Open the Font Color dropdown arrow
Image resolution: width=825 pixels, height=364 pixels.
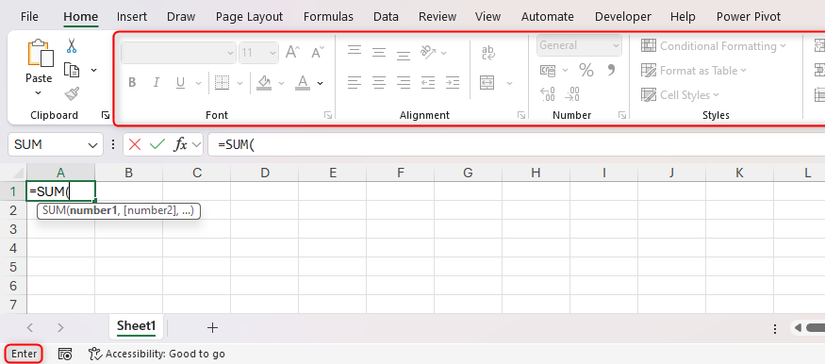pos(320,83)
